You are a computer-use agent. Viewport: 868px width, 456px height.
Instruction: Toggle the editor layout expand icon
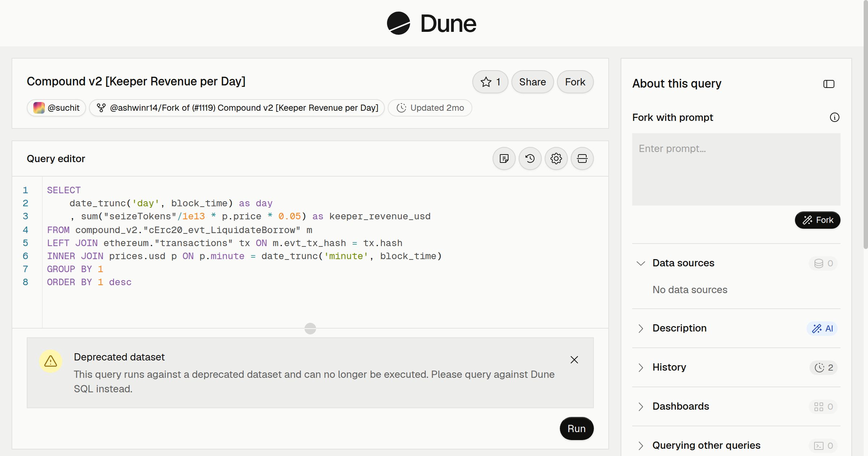click(582, 159)
